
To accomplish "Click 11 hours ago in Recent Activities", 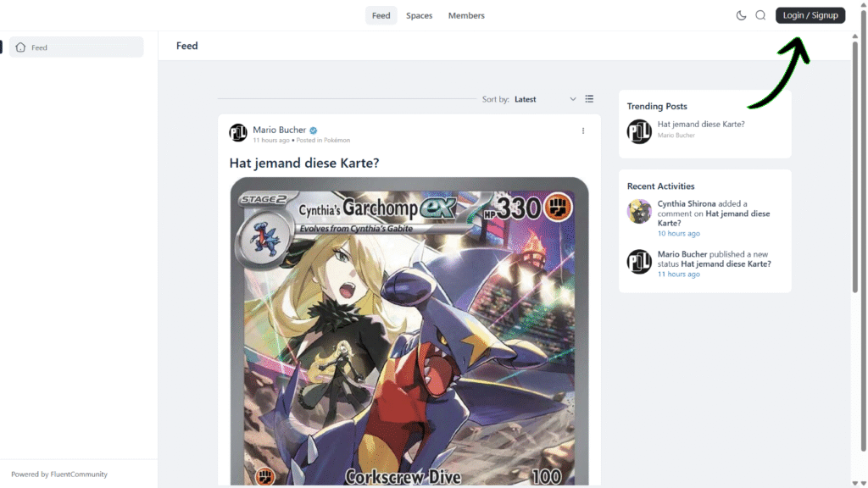I will [x=679, y=274].
